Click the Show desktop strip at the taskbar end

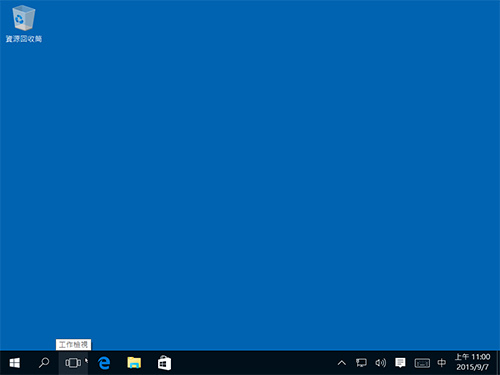[x=498, y=363]
